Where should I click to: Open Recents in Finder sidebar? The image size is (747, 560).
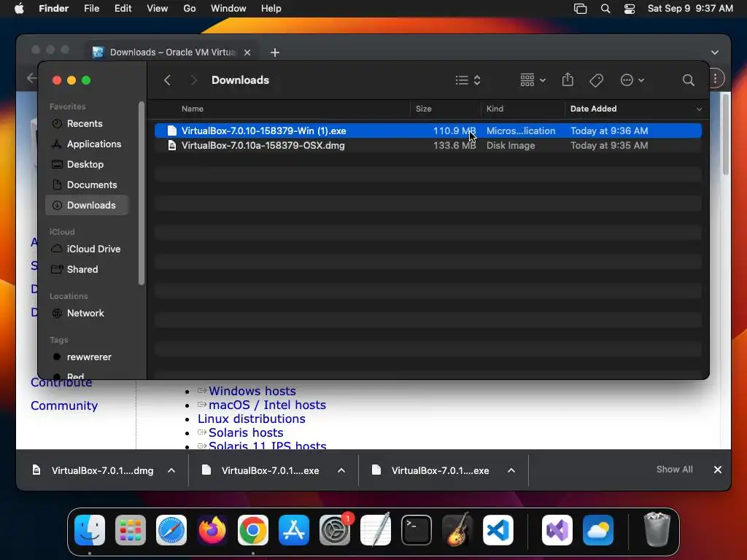click(x=87, y=123)
